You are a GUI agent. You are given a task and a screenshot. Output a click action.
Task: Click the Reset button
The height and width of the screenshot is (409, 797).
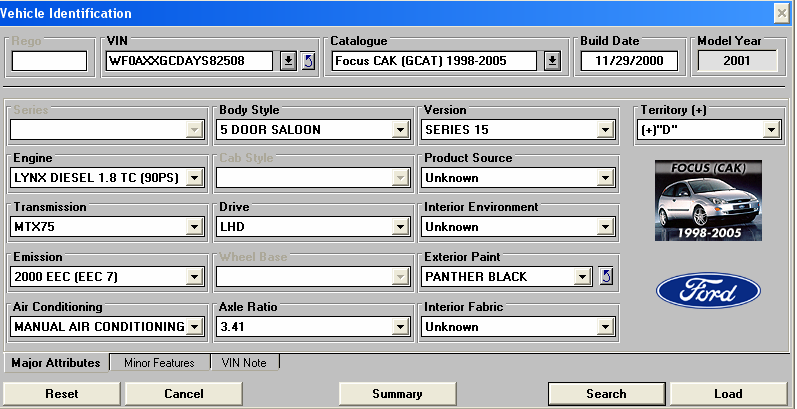click(62, 394)
